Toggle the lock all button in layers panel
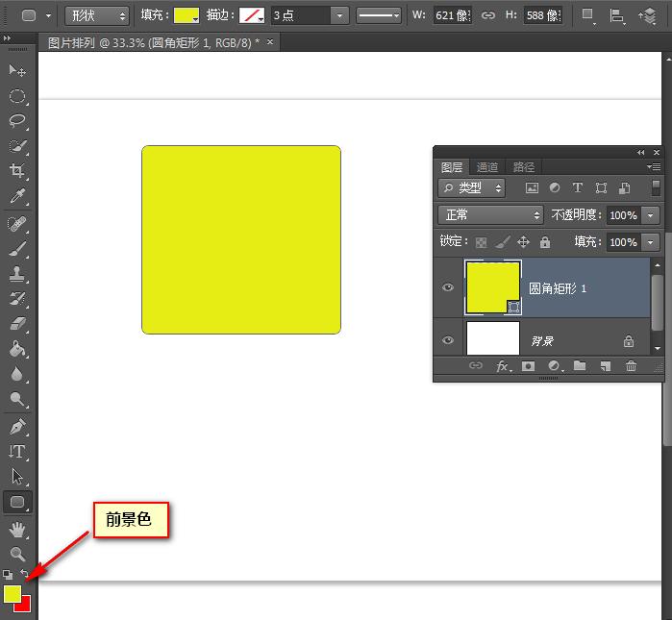The image size is (672, 620). click(545, 242)
